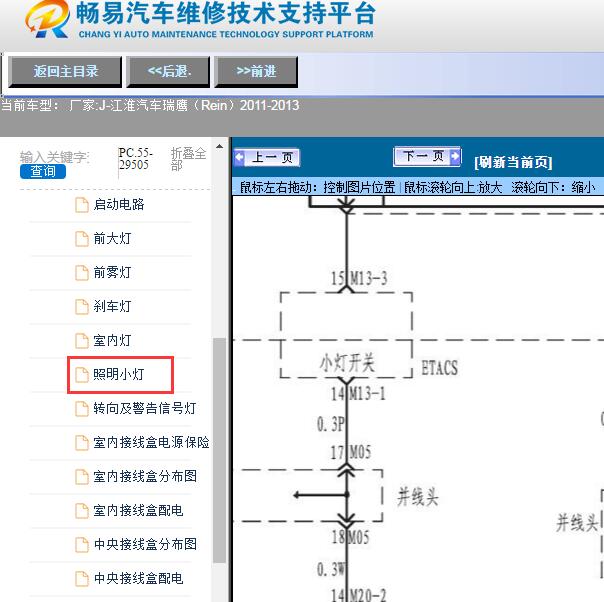This screenshot has height=602, width=604.
Task: Click the sidebar vertical scrollbar thumb
Action: click(x=220, y=451)
